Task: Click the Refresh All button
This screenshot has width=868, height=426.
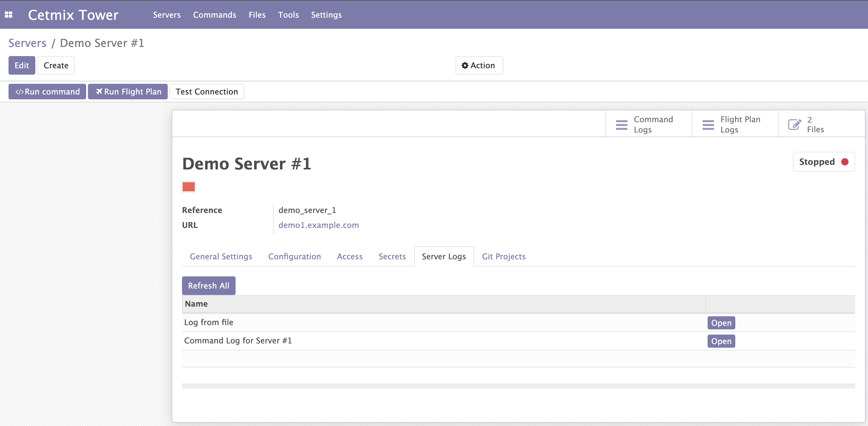Action: [208, 286]
